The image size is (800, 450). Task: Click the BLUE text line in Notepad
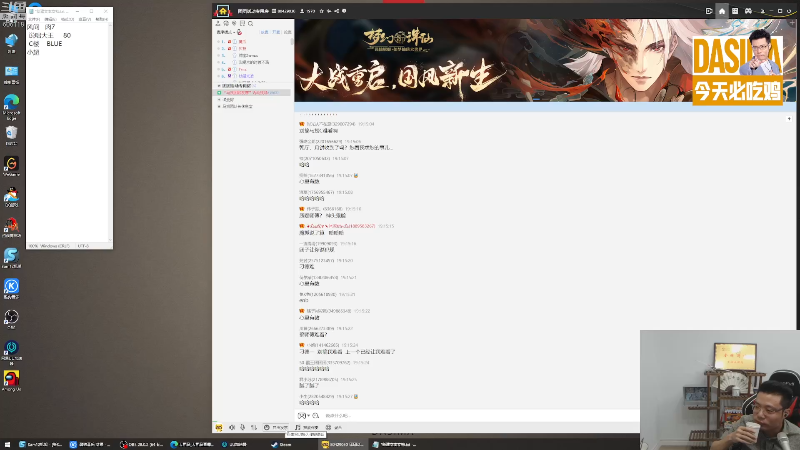54,44
